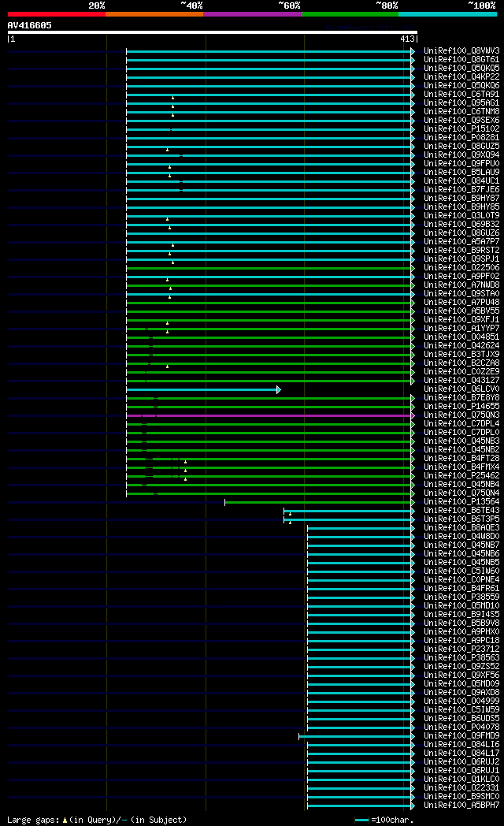This screenshot has height=826, width=504.
Task: Select subject label UniRef100_B8AQE3
Action: [x=461, y=528]
